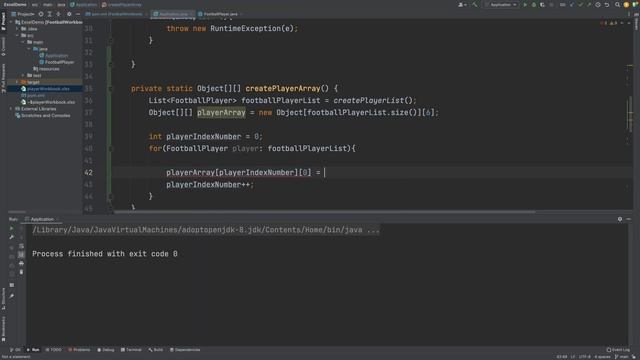Screen dimensions: 640x360
Task: Click the layout icon in the Run panel
Action: click(x=11, y=285)
